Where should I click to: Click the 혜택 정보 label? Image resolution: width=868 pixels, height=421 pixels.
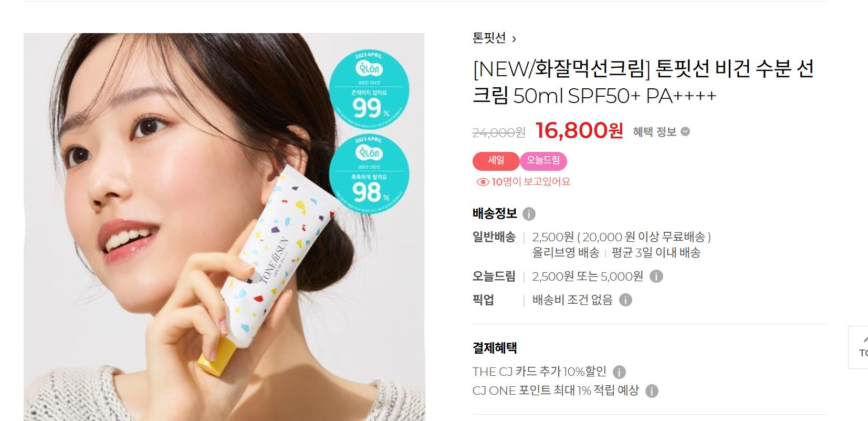pos(654,132)
